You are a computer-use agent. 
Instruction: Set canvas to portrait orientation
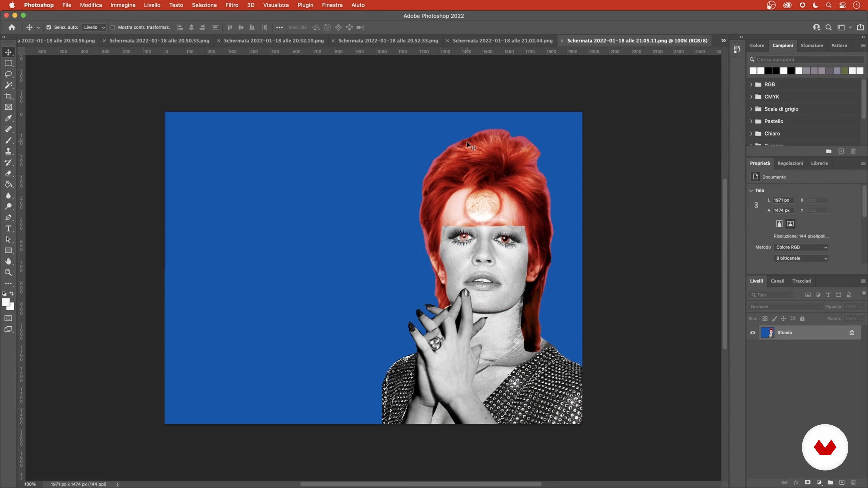click(x=779, y=224)
